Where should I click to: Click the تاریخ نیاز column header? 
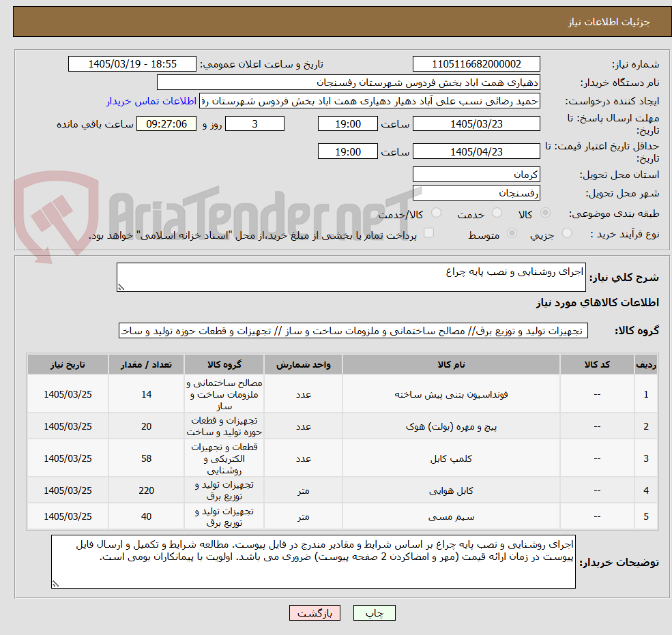pos(68,365)
